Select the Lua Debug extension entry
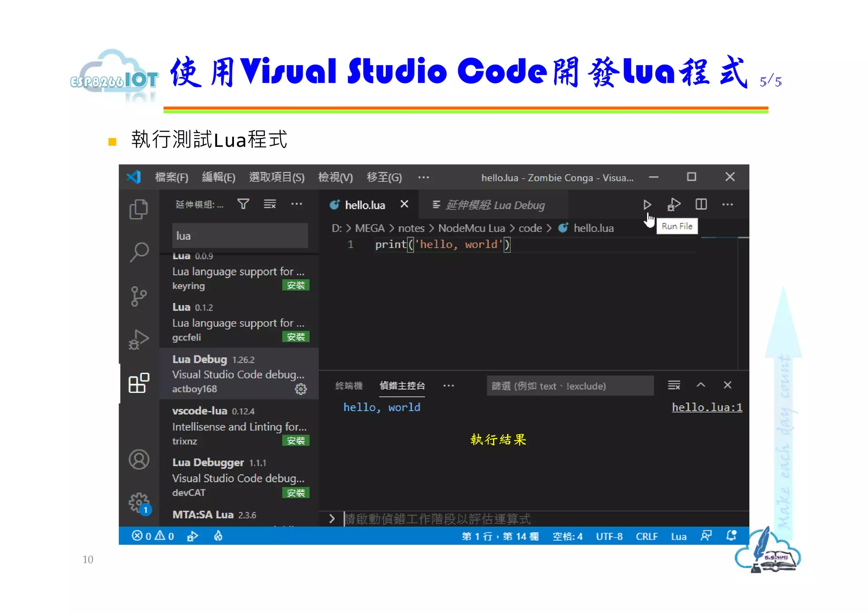This screenshot has height=614, width=868. (x=239, y=374)
